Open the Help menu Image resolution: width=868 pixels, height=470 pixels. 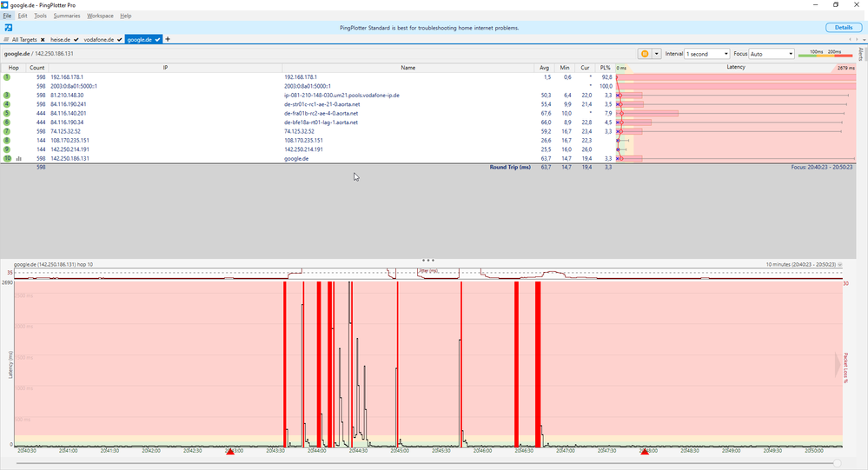[x=126, y=16]
